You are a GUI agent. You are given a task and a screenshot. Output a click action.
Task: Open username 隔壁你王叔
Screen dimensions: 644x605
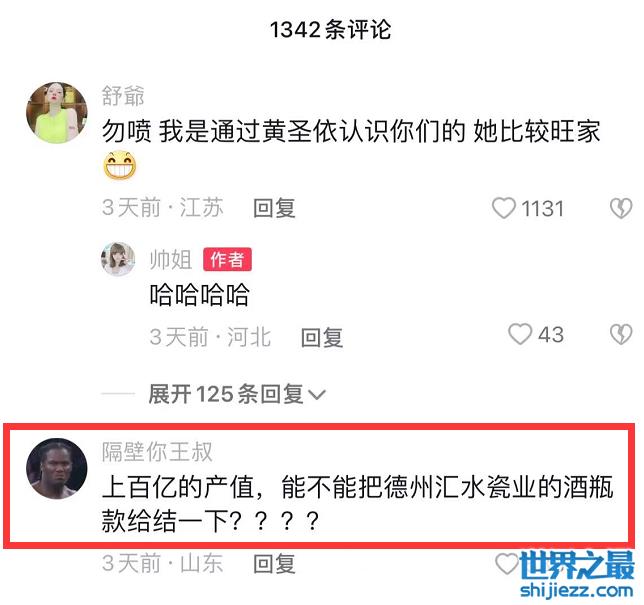157,451
